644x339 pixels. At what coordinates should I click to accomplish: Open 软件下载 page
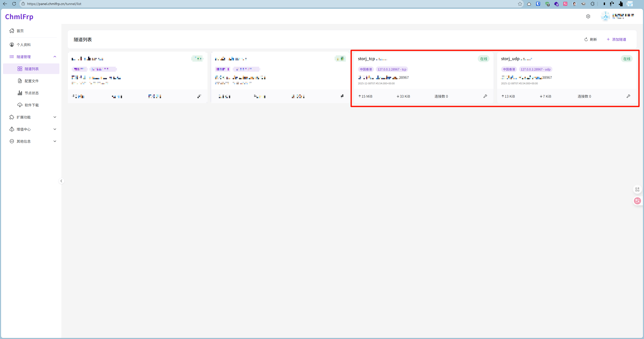pos(32,105)
